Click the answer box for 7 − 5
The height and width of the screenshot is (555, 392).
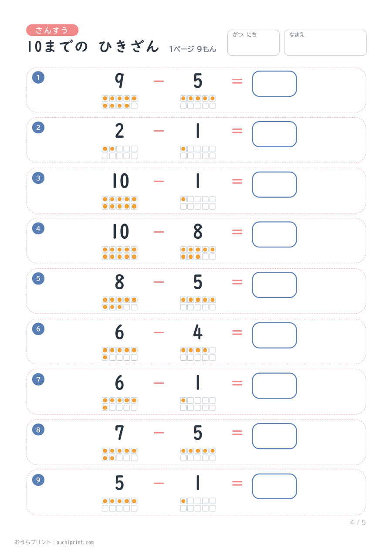point(274,436)
